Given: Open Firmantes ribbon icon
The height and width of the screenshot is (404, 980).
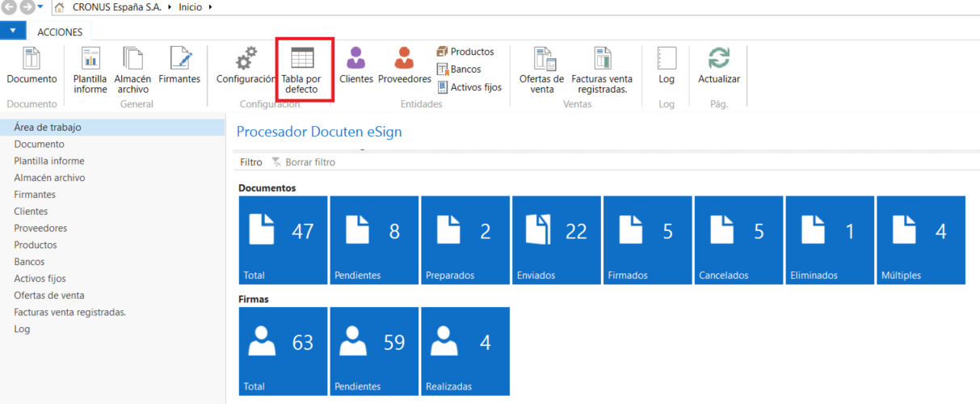Looking at the screenshot, I should [x=179, y=66].
